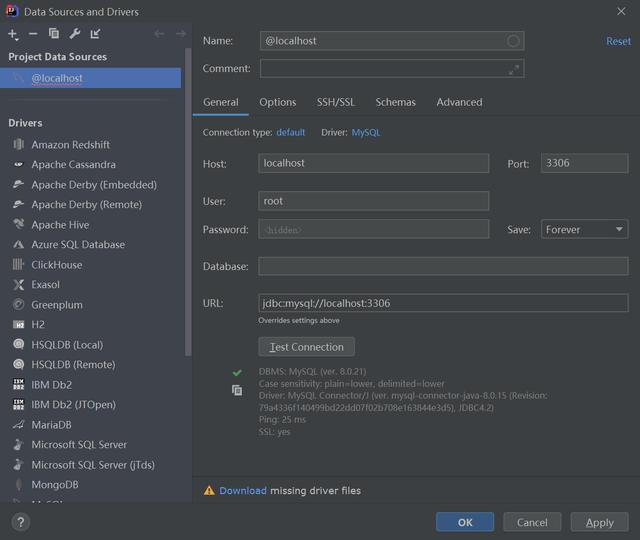Click the make global arrow icon in the toolbar

(96, 34)
